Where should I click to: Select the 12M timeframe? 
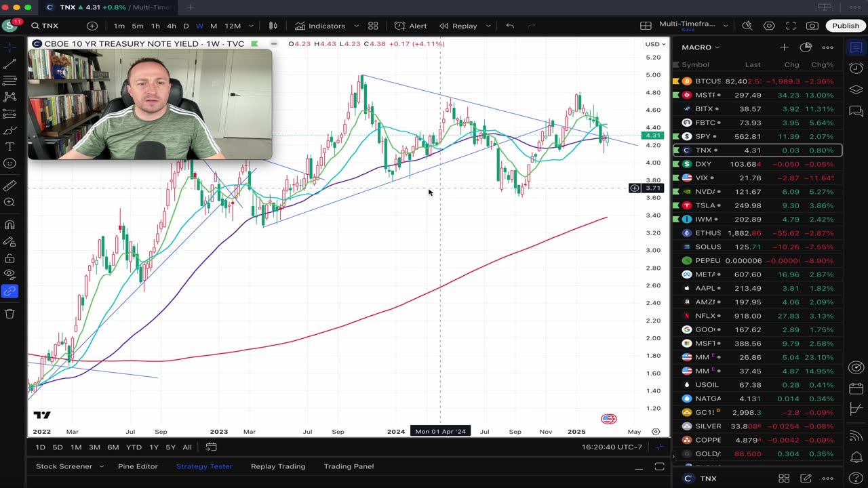click(x=233, y=26)
